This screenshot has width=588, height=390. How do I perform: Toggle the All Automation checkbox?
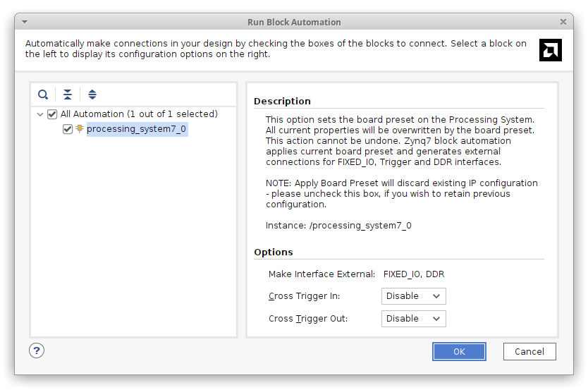click(52, 114)
